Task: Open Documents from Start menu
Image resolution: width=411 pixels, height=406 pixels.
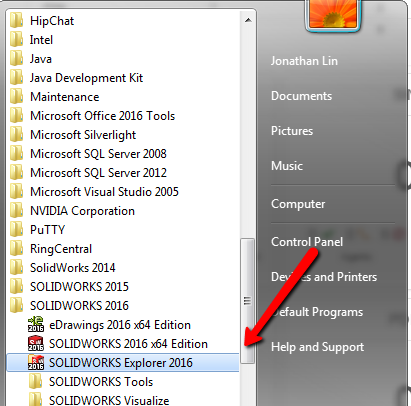Action: [301, 96]
